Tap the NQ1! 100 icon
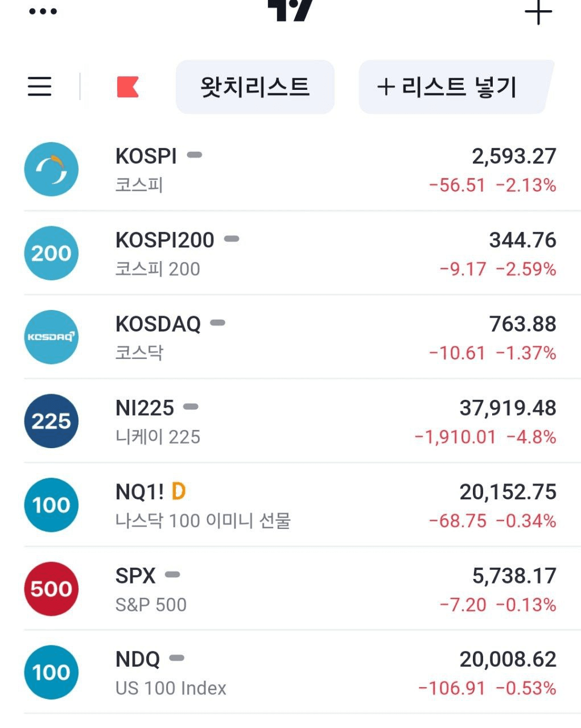The image size is (581, 728). (51, 505)
